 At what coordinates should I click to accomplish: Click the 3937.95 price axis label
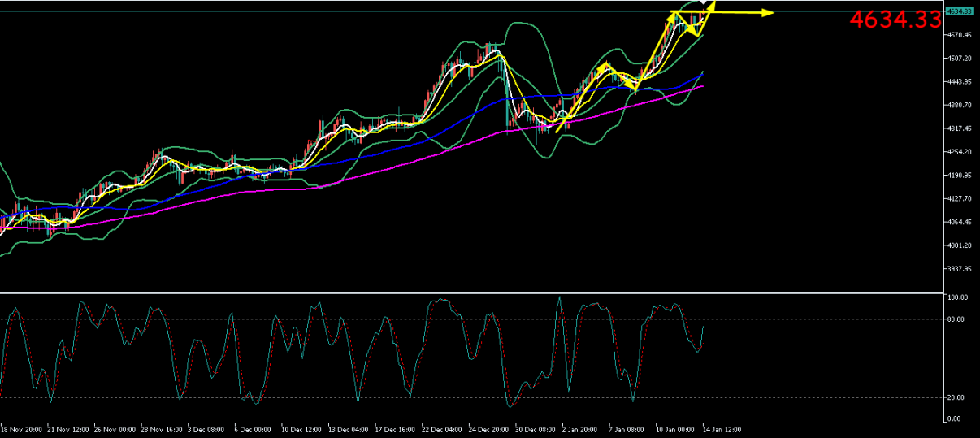pyautogui.click(x=960, y=269)
